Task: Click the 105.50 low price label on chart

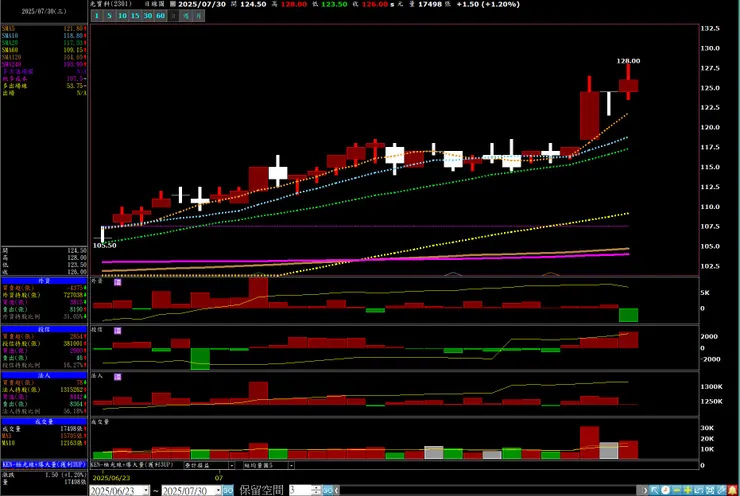Action: [104, 245]
